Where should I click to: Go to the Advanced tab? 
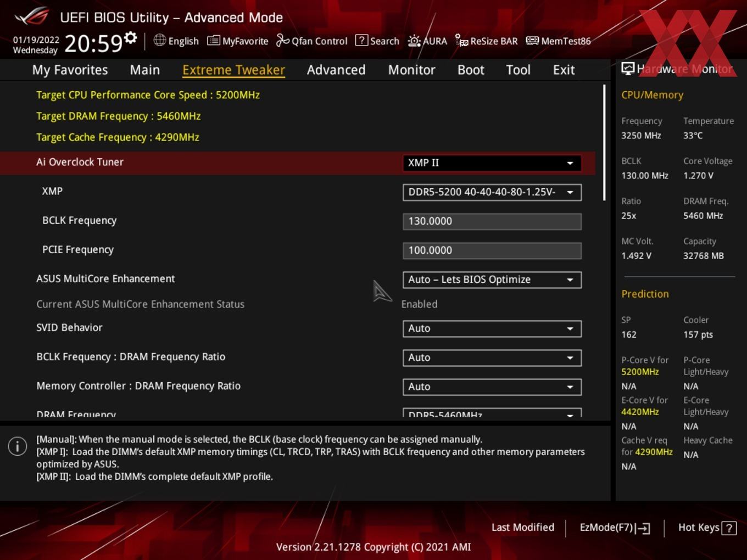coord(336,70)
